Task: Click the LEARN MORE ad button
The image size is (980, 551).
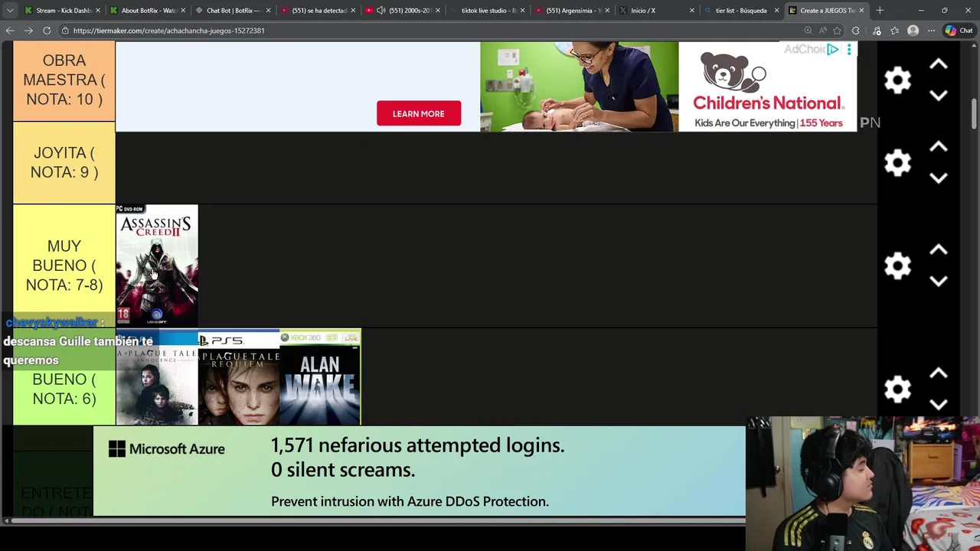Action: 418,113
